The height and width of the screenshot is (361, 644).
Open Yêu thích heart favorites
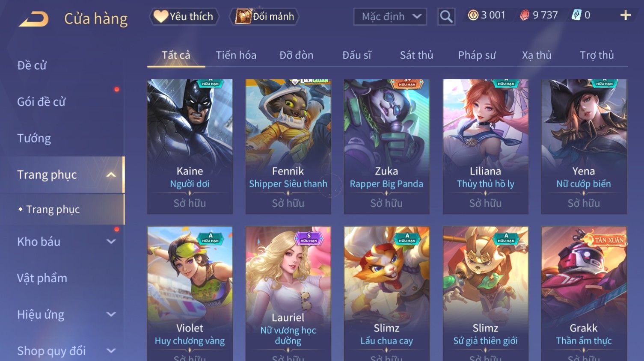click(x=184, y=17)
